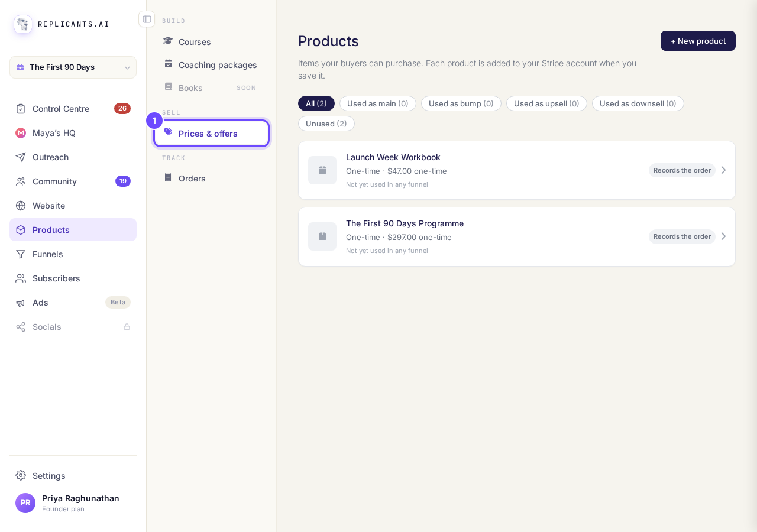
Task: Open The First 90 Days workspace dropdown
Action: tap(73, 67)
